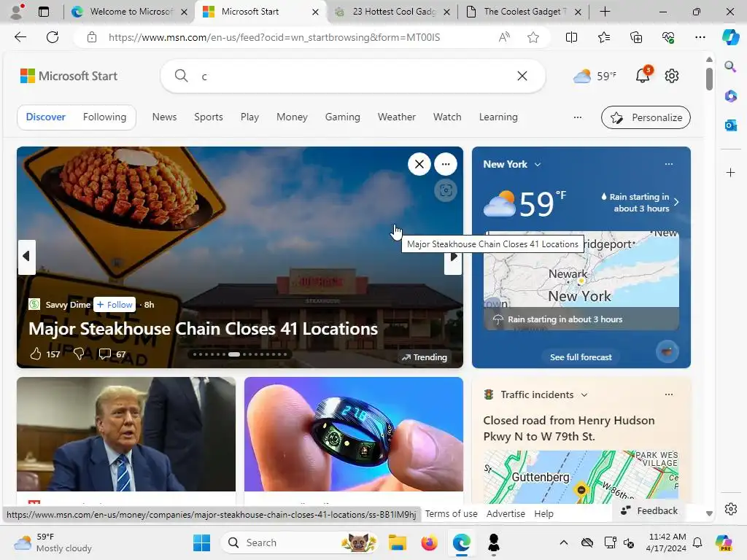Clear the search box with X
747x560 pixels.
coord(522,76)
